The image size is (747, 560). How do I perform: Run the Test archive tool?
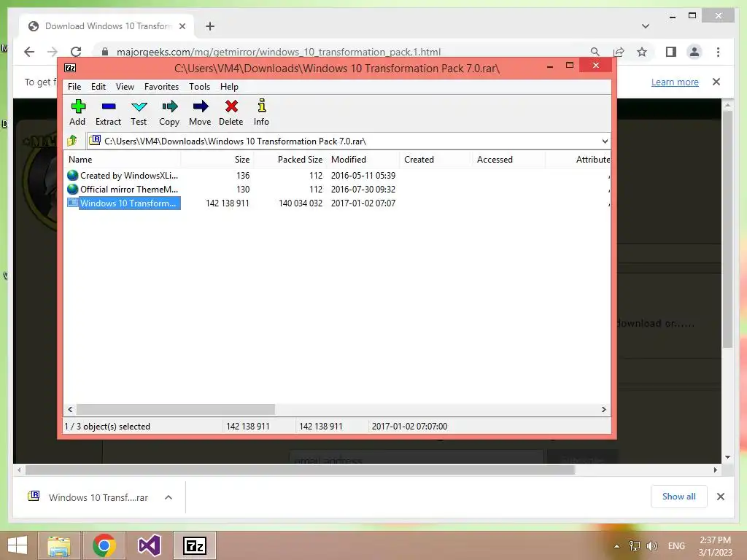tap(139, 106)
